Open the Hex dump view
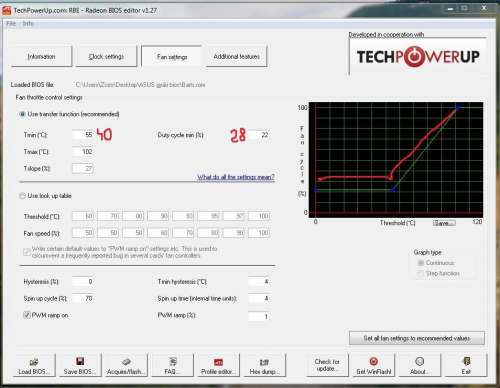This screenshot has width=500, height=388. click(264, 366)
